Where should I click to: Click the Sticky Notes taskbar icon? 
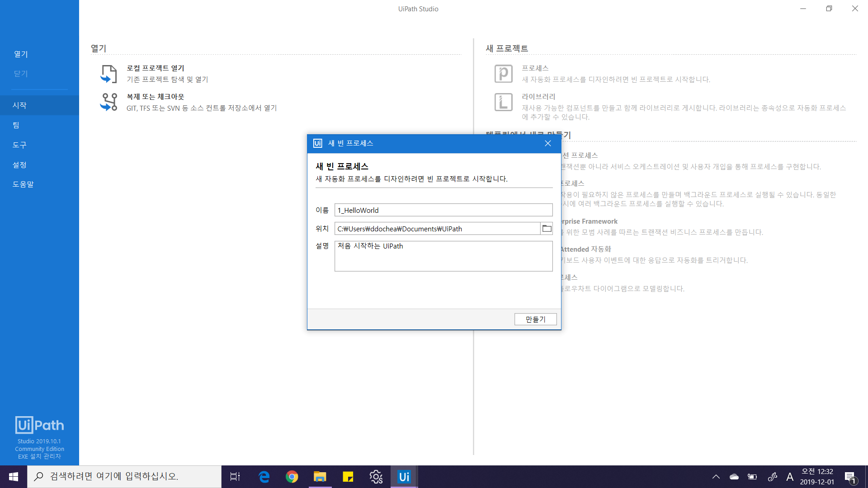tap(348, 477)
